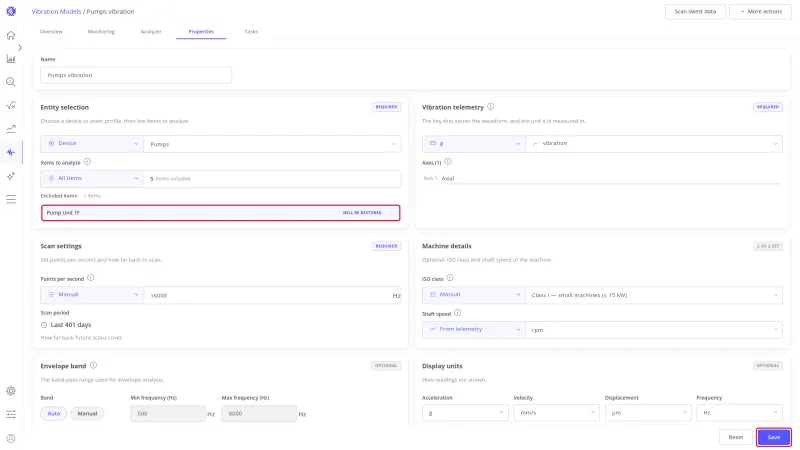The height and width of the screenshot is (450, 800).
Task: Open the Home sidebar icon
Action: click(11, 35)
